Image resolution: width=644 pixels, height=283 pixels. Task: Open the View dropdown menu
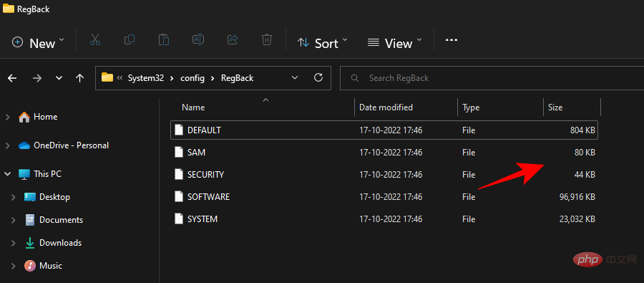[395, 43]
